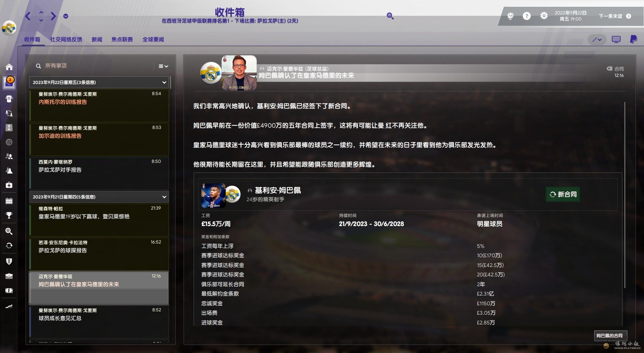Open the Inbox sidebar icon with badge
This screenshot has height=353, width=644.
click(x=9, y=82)
